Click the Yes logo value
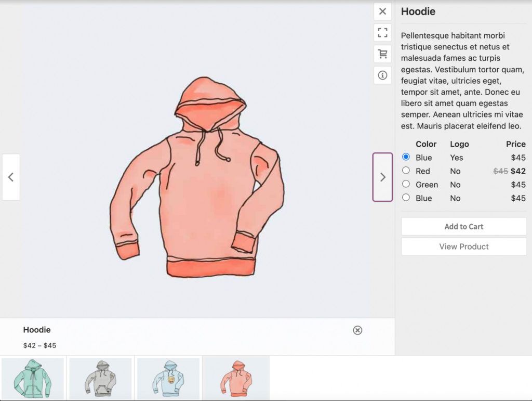 [x=456, y=158]
